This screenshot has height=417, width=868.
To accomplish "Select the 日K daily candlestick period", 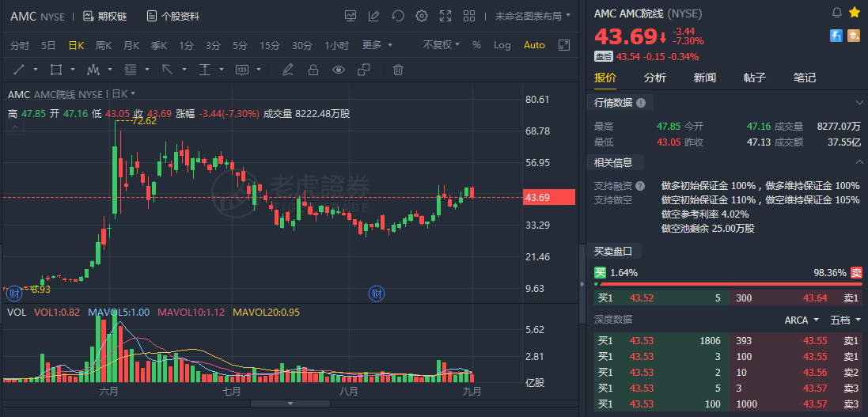I will [x=76, y=45].
